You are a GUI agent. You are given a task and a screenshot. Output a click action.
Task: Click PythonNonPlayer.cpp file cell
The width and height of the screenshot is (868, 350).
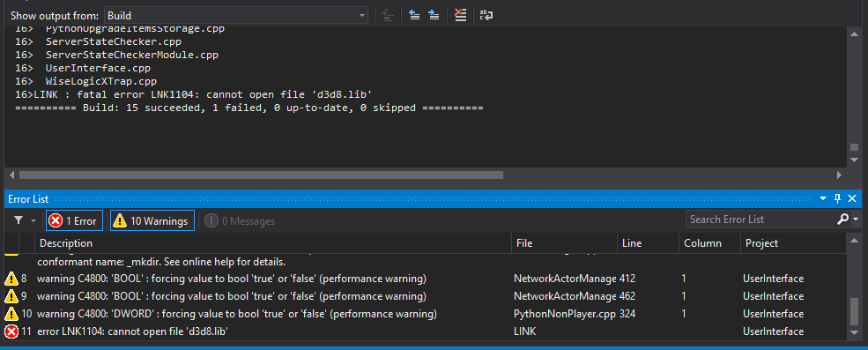click(565, 314)
